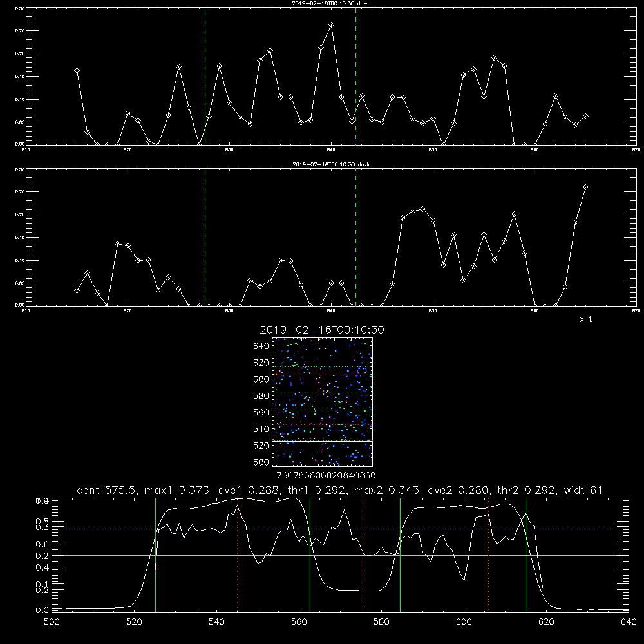The height and width of the screenshot is (644, 644).
Task: Click the left red dotted line in bottom plot
Action: (x=238, y=555)
